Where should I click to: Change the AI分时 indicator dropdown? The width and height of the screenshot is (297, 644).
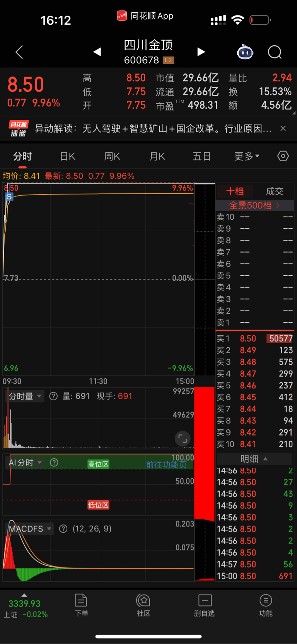pyautogui.click(x=25, y=463)
